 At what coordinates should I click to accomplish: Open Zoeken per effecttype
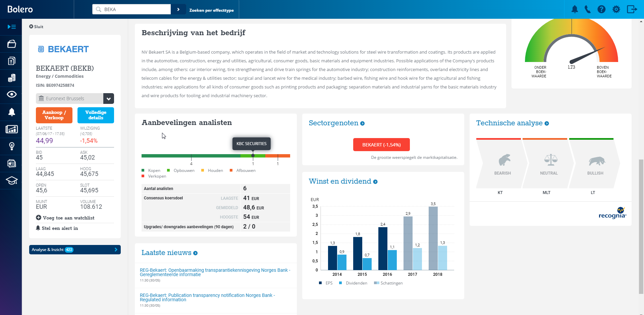(x=211, y=10)
